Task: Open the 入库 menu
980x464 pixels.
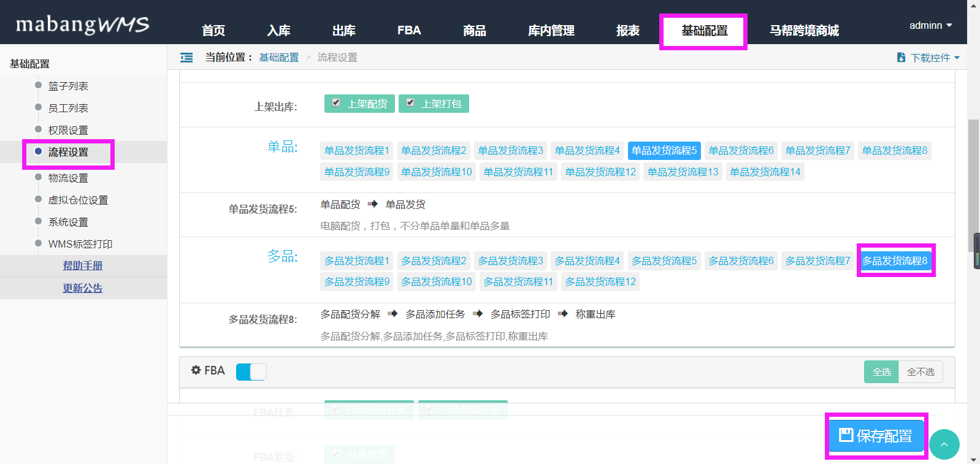Action: [x=279, y=31]
